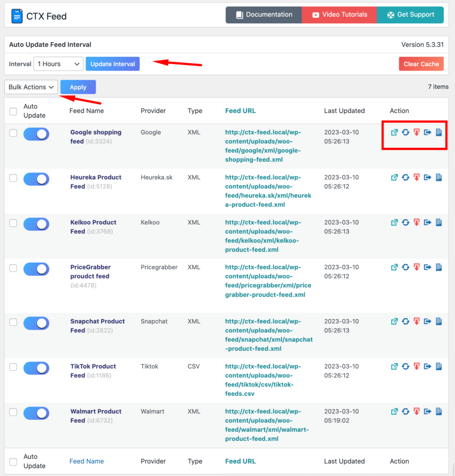Viewport: 455px width, 476px height.
Task: Download the Snapchat Product Feed
Action: pyautogui.click(x=416, y=321)
